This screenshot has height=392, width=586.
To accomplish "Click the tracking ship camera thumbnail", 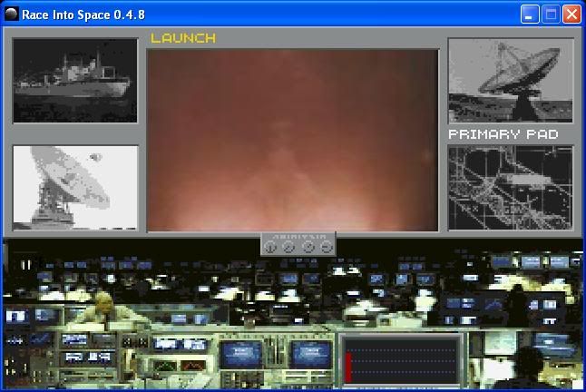I will tap(75, 81).
